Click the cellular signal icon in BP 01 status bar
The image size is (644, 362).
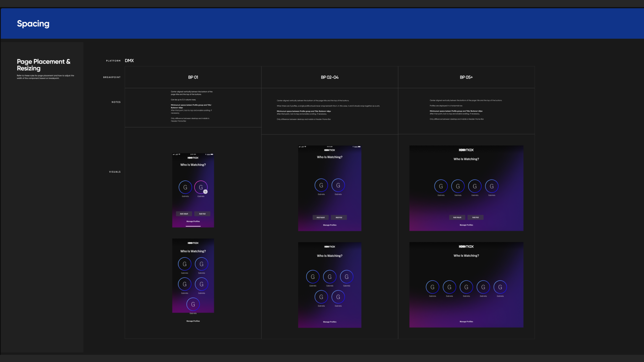tap(174, 154)
